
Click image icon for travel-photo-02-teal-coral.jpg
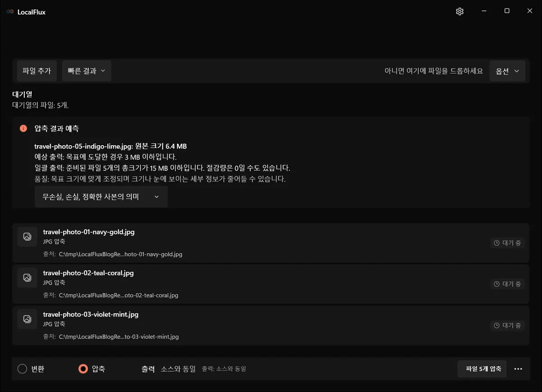27,277
